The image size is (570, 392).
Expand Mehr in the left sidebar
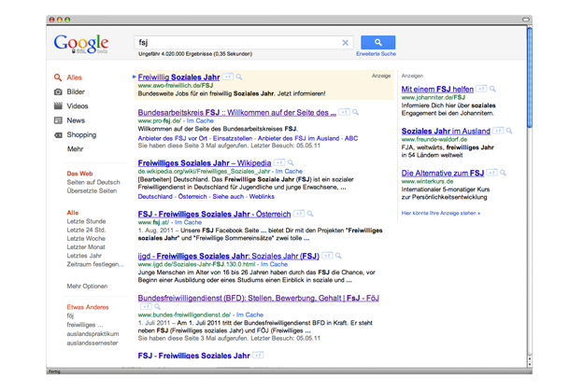coord(75,148)
